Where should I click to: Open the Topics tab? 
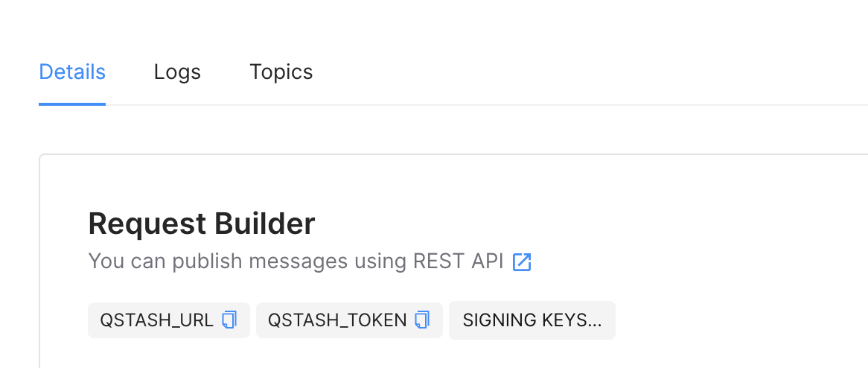[281, 72]
